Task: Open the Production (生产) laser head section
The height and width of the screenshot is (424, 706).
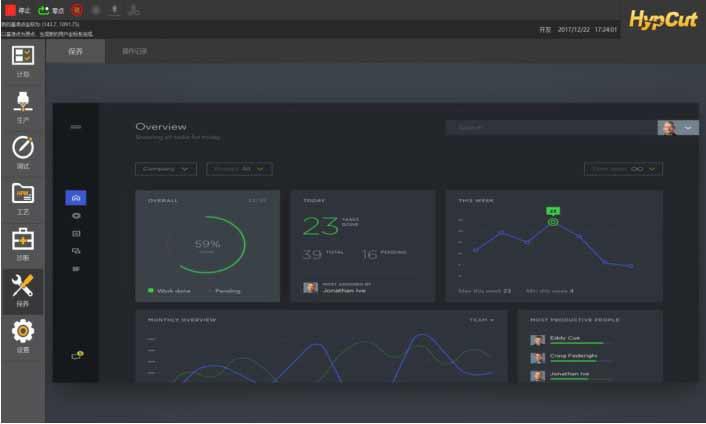Action: pos(23,105)
